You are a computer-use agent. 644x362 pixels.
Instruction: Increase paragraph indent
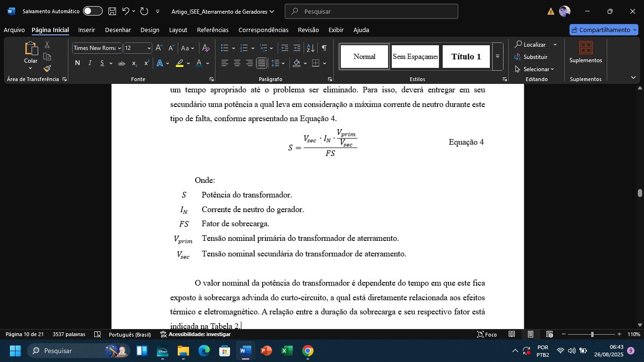[297, 48]
